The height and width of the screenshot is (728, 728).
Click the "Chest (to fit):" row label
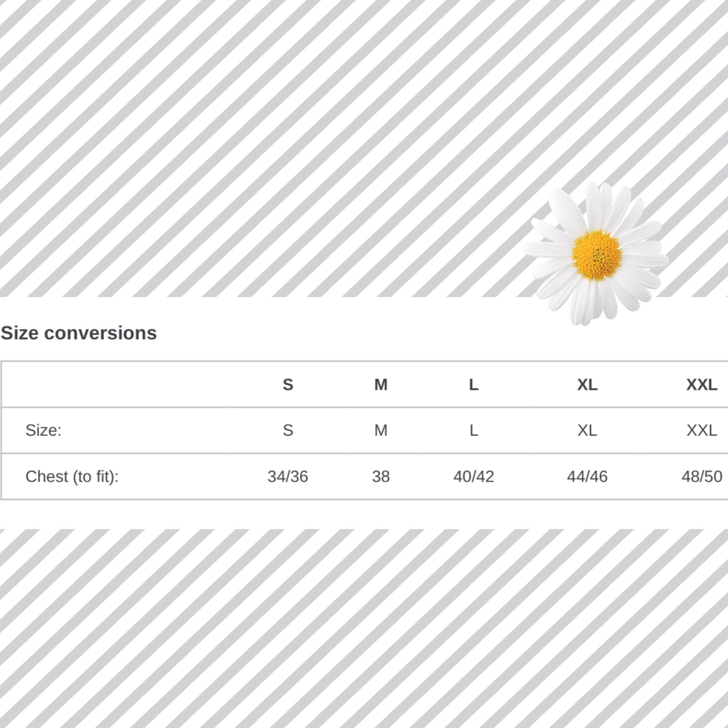click(x=72, y=476)
